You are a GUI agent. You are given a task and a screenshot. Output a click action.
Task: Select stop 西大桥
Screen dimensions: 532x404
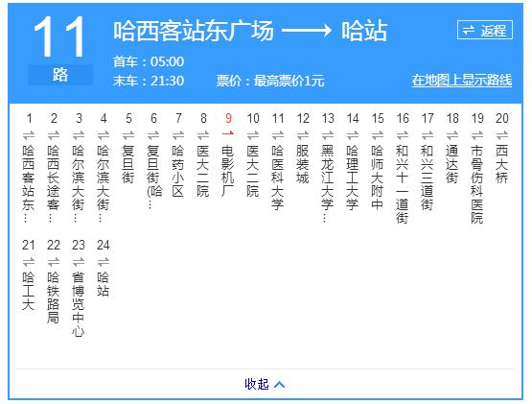tap(501, 164)
